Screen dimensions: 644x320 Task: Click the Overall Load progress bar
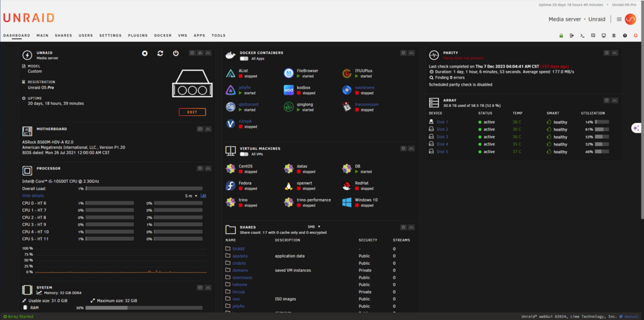[144, 189]
